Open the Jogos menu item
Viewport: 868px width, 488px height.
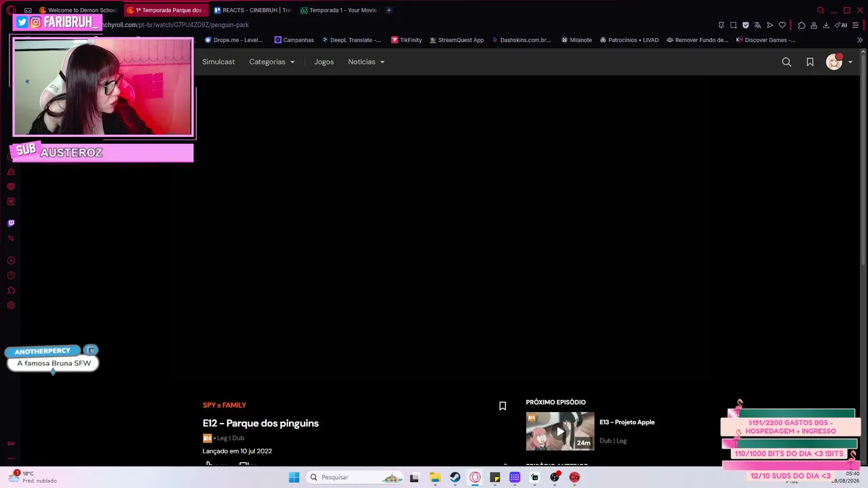tap(323, 62)
